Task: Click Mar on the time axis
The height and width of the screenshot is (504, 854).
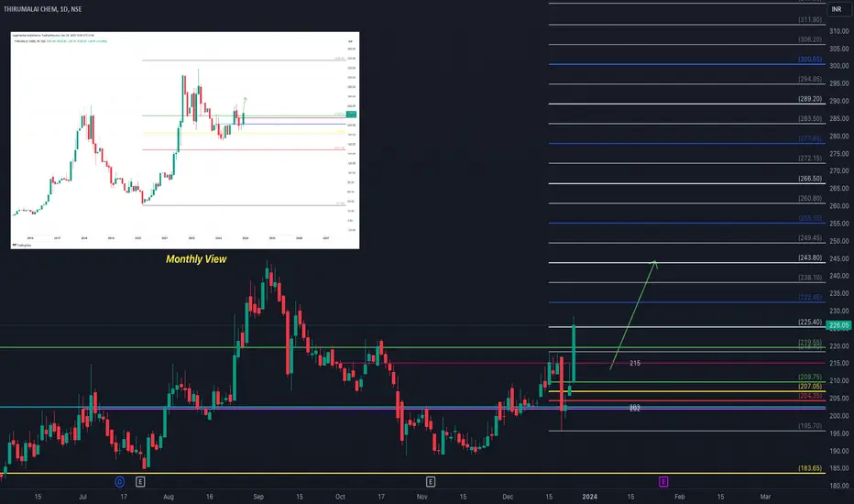Action: click(x=765, y=497)
